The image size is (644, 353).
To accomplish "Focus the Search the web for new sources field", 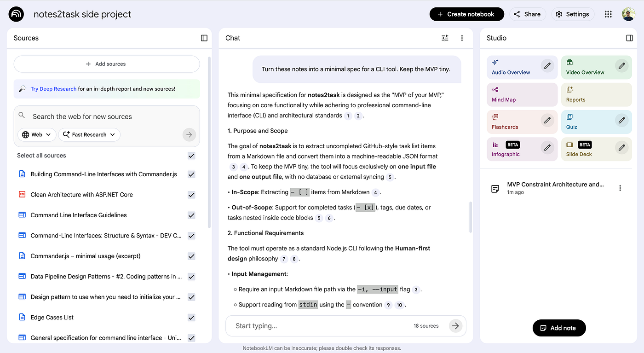I will pos(107,116).
